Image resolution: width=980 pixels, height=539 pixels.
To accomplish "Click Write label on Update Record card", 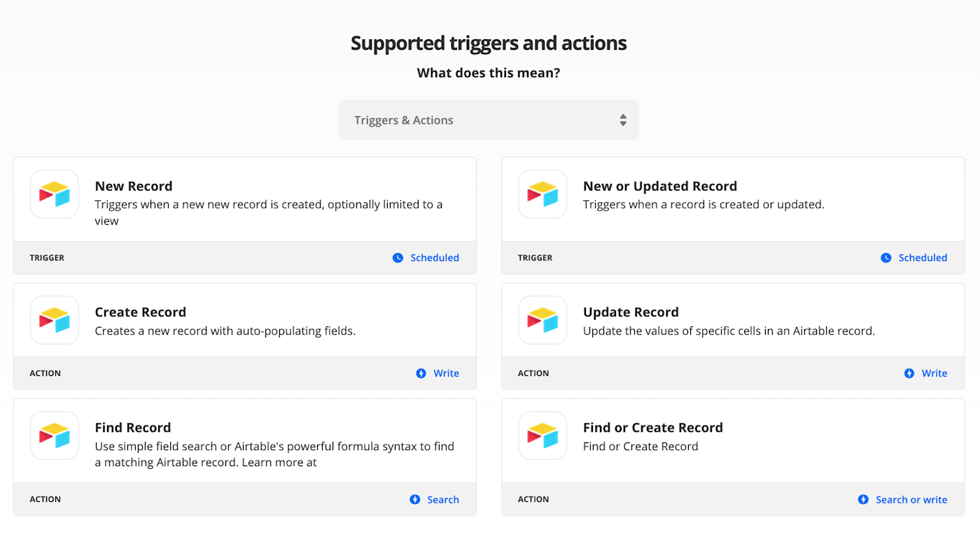I will coord(934,373).
